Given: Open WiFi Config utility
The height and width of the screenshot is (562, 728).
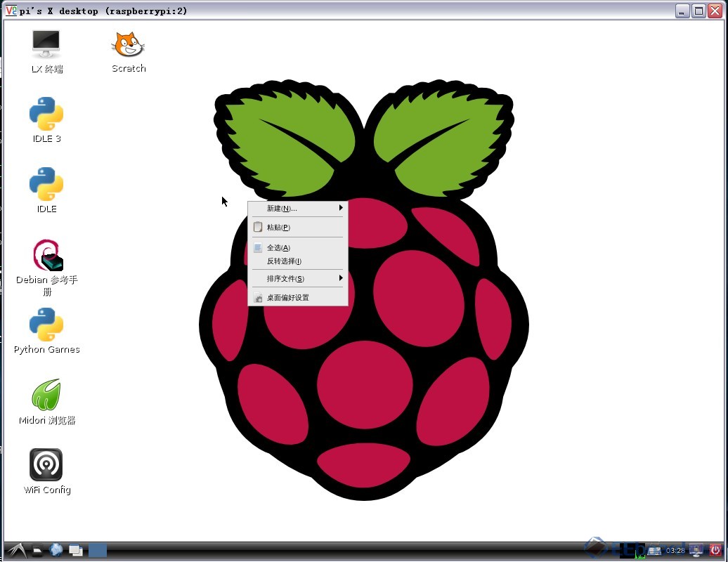Looking at the screenshot, I should tap(46, 465).
